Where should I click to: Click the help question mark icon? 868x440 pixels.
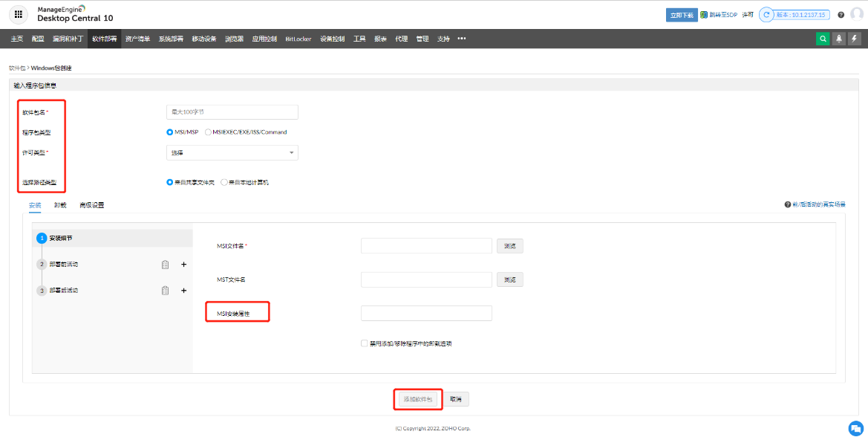841,15
